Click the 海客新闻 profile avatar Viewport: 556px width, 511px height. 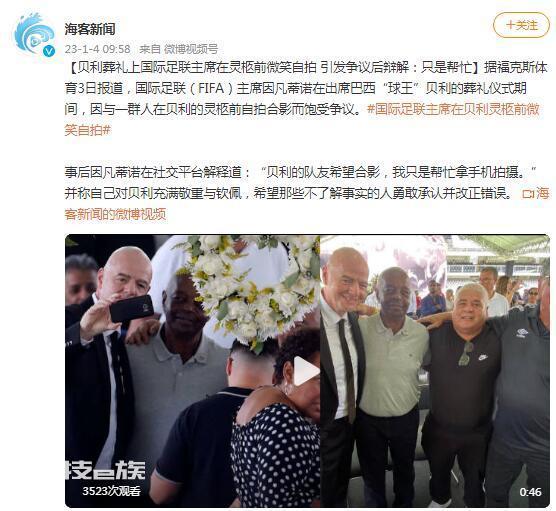[x=34, y=34]
